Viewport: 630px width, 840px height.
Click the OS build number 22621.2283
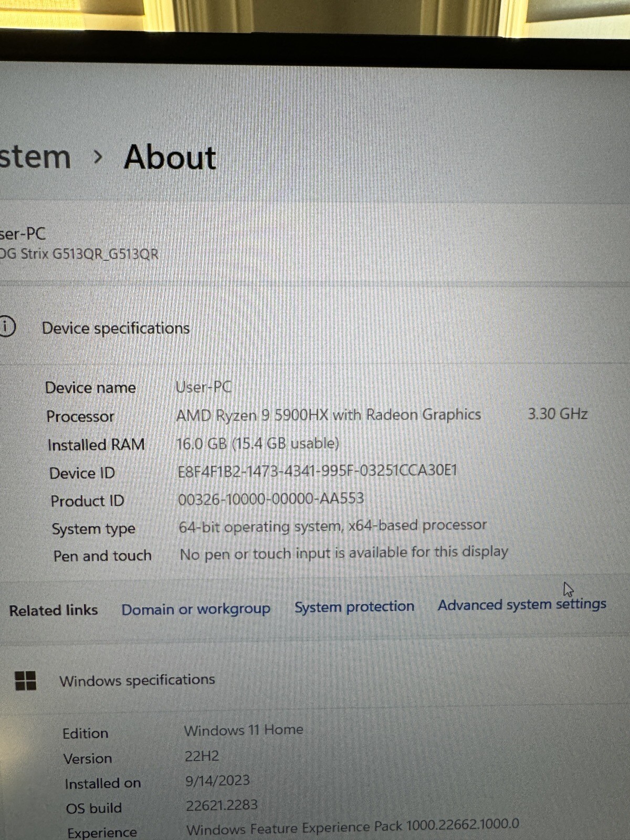click(x=222, y=805)
